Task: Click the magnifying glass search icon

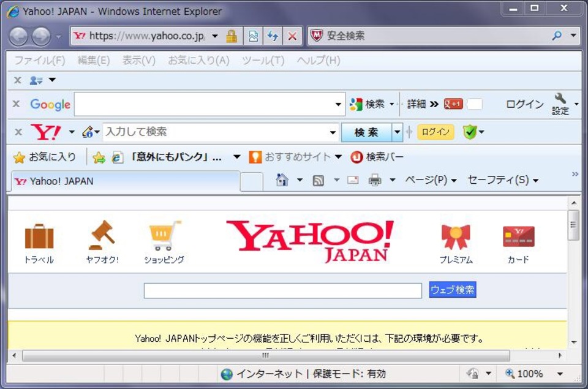Action: (x=557, y=36)
